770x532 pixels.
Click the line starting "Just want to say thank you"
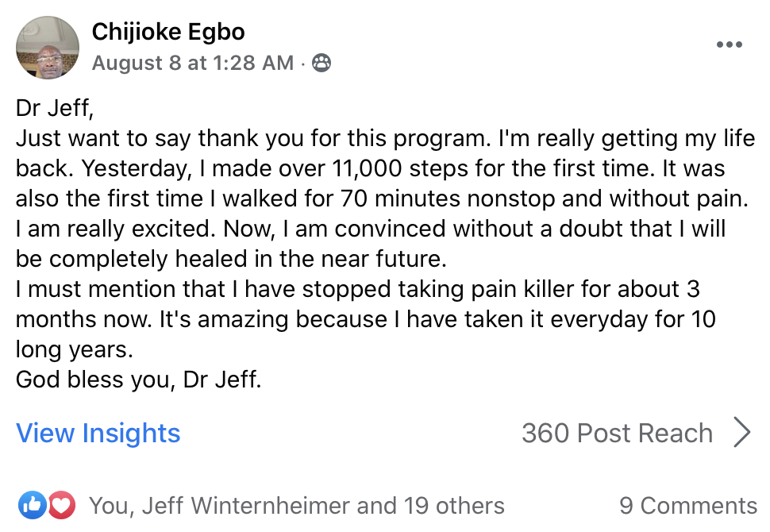[x=385, y=139]
